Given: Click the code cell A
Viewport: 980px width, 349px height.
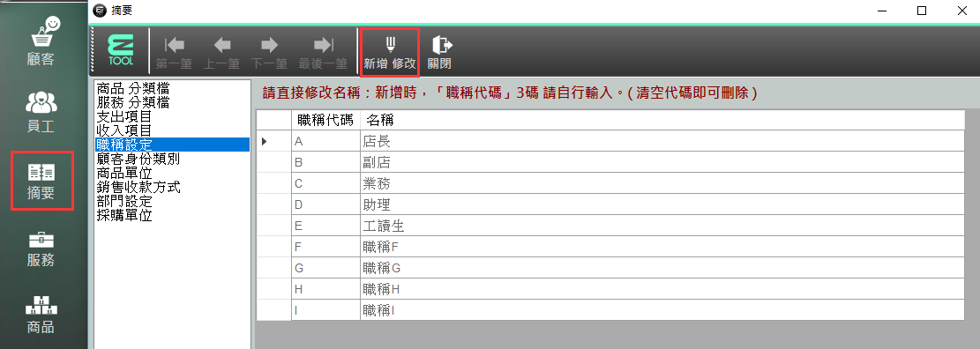Looking at the screenshot, I should point(325,141).
